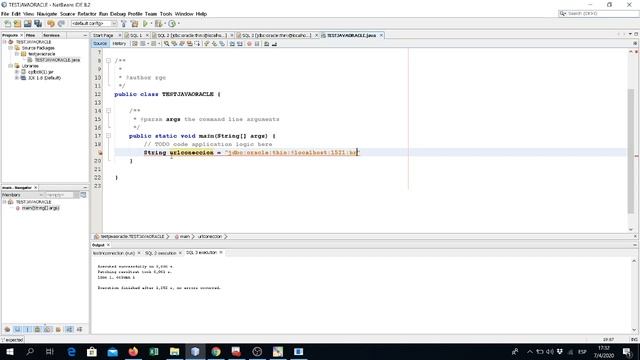Open Members view dropdown in Navigator
Viewport: 640px width, 360px height.
point(22,195)
